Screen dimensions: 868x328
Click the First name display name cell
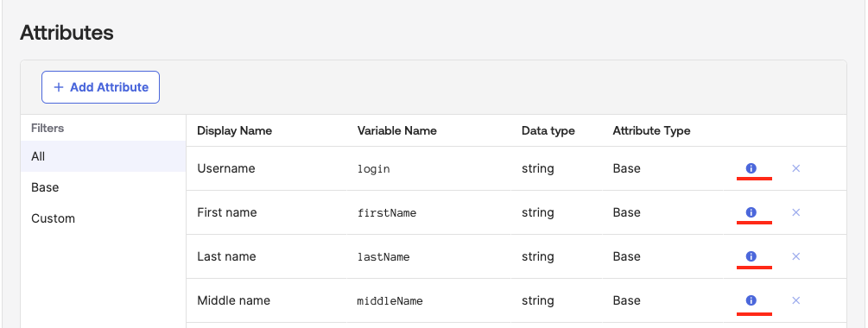227,212
